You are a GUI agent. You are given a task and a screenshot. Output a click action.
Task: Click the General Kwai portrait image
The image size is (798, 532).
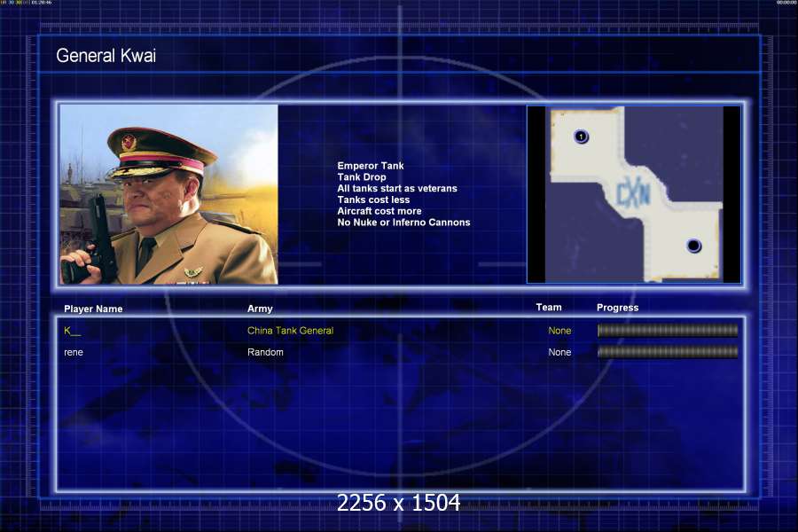[x=169, y=194]
